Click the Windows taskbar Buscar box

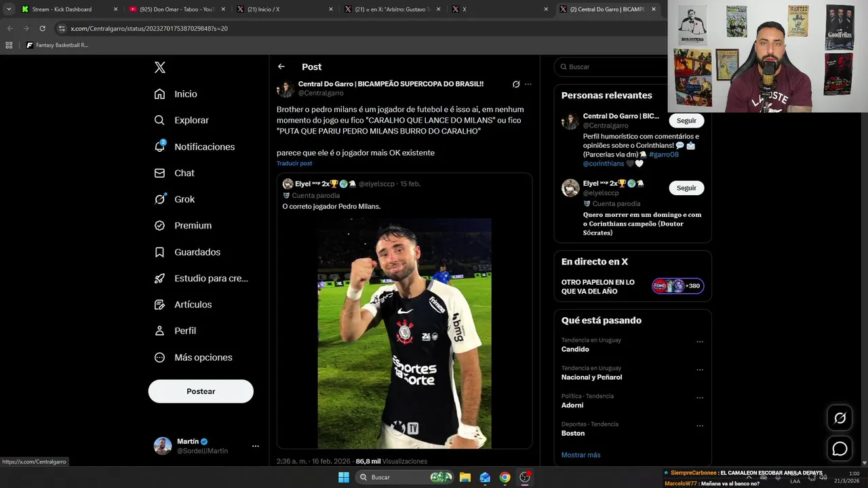(x=404, y=477)
